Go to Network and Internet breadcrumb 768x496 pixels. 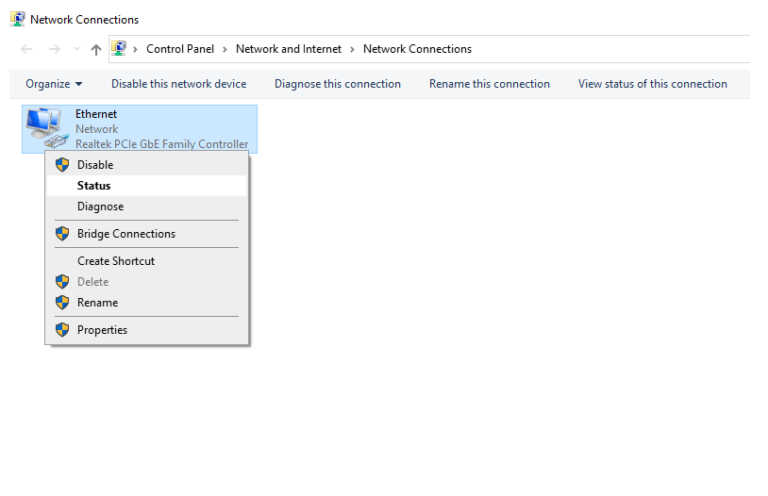288,49
